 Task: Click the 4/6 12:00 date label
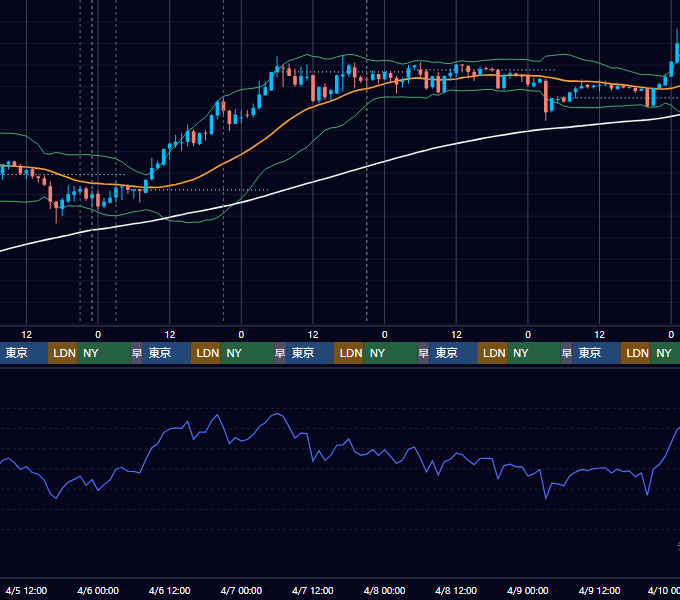(x=170, y=590)
